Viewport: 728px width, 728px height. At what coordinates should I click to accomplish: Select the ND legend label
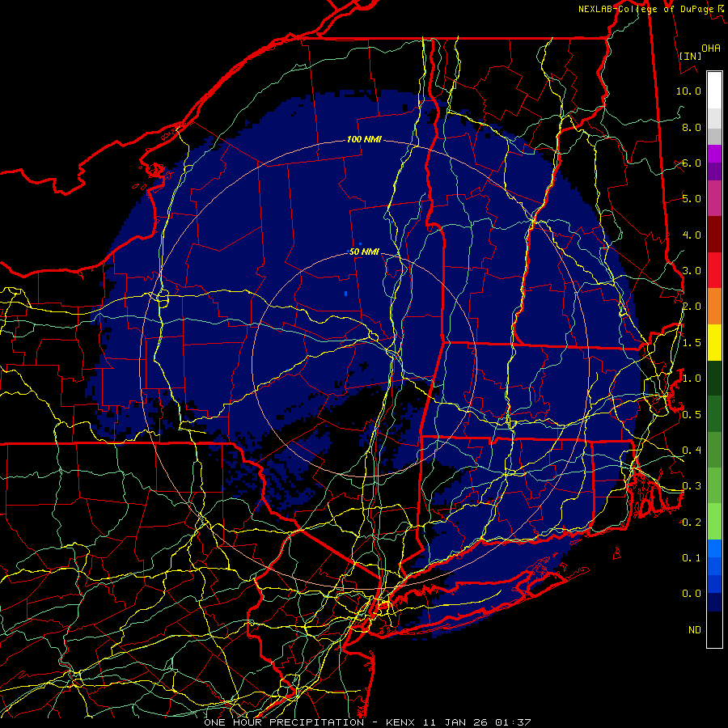click(695, 630)
